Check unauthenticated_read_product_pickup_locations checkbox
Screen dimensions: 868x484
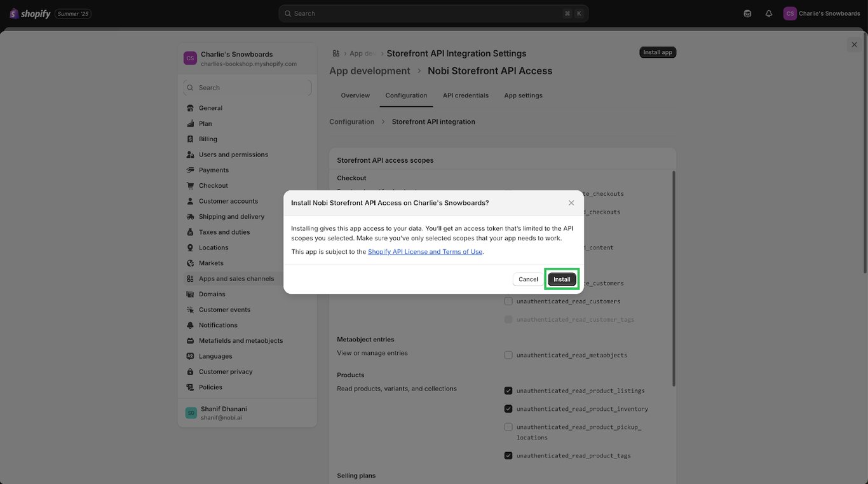pos(508,427)
